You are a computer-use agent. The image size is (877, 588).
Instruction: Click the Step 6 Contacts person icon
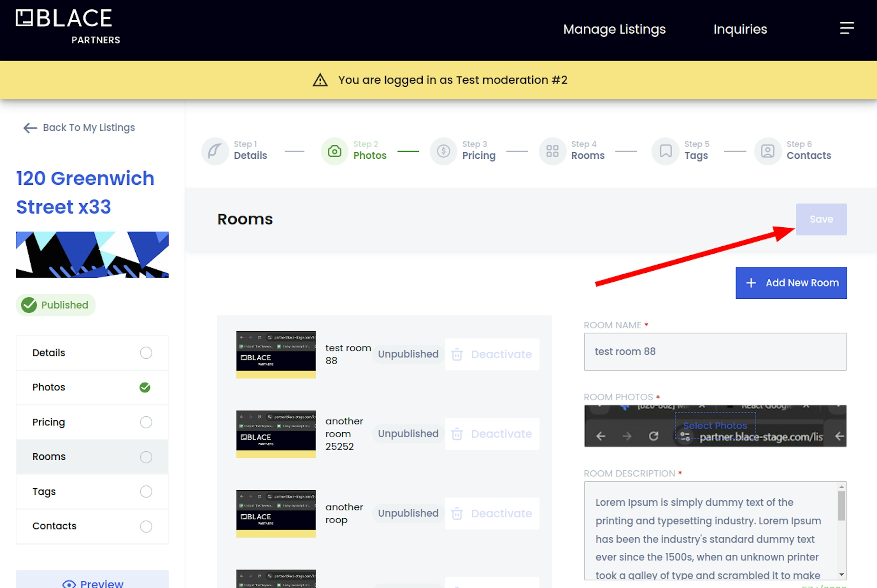pyautogui.click(x=767, y=151)
